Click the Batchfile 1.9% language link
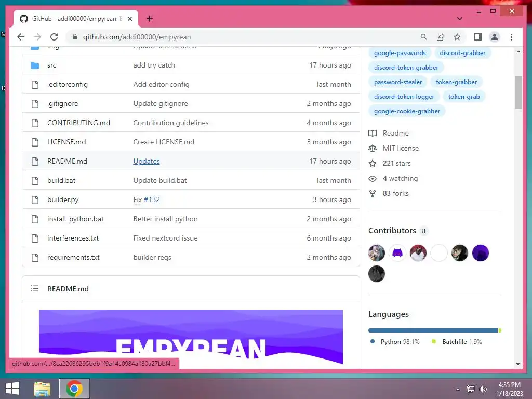The image size is (532, 399). pos(457,342)
